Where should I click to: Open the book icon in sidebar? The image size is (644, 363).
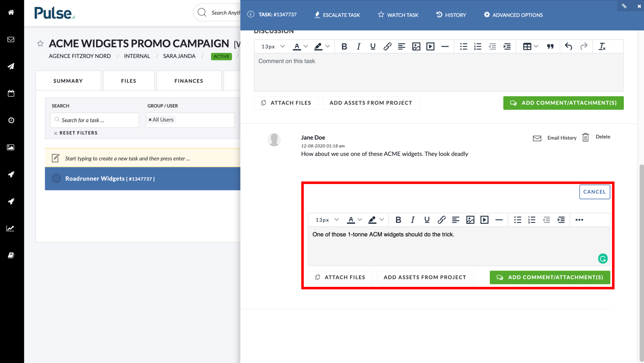pos(11,255)
